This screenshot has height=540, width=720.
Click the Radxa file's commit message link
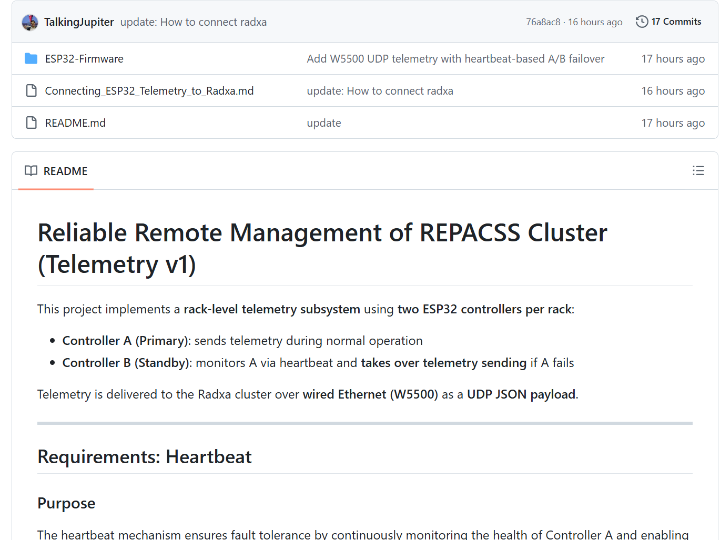tap(380, 91)
